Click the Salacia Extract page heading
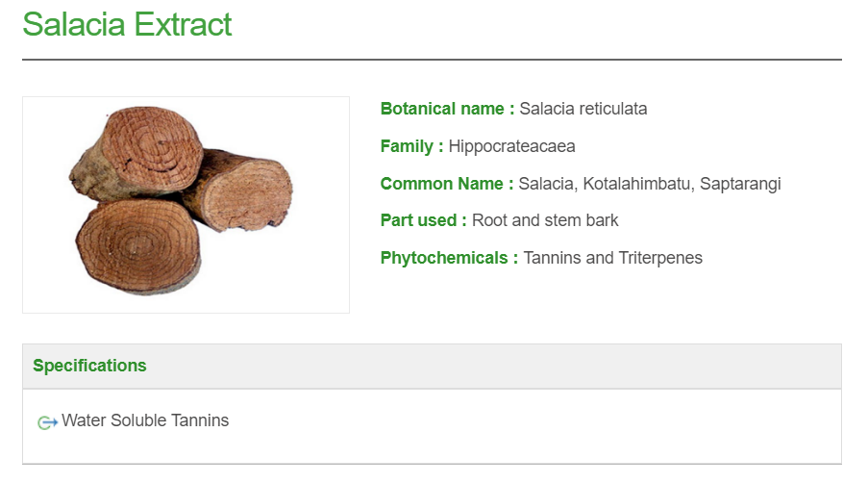868x483 pixels. coord(127,24)
